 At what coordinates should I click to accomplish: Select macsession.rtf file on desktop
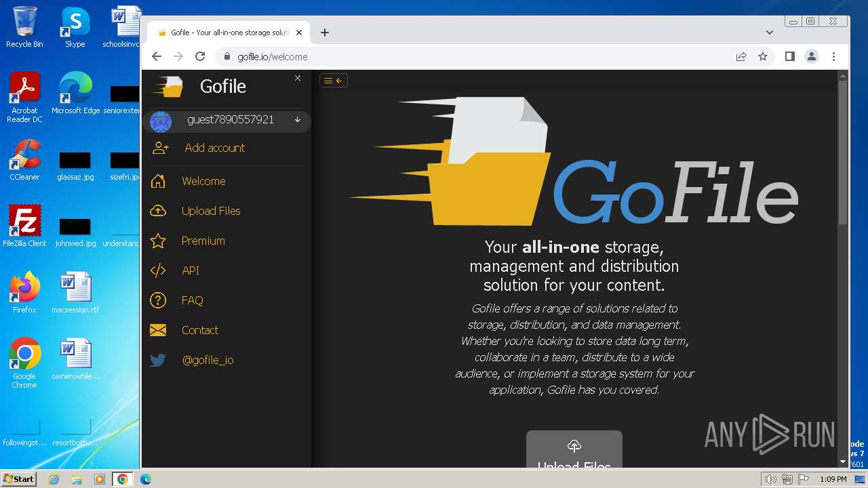click(75, 293)
